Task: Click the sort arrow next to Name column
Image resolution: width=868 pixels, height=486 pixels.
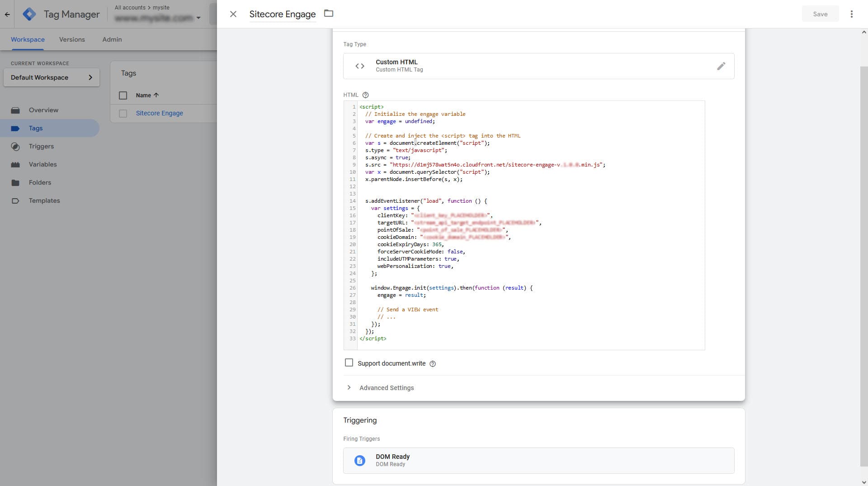Action: point(156,95)
